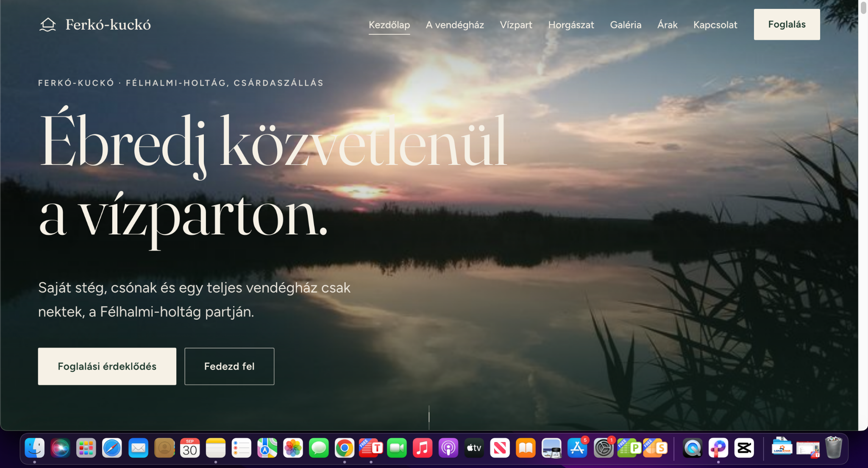
Task: Open Reminders from the Dock
Action: (242, 448)
